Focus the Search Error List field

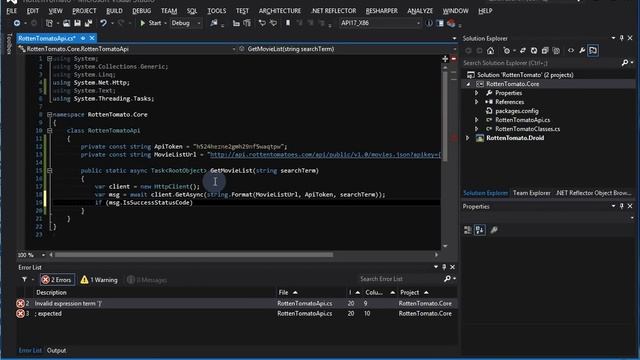(400, 279)
